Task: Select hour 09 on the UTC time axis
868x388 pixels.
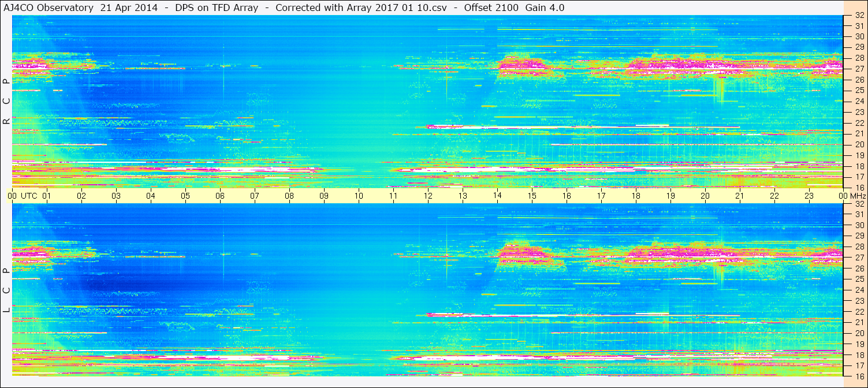Action: coord(324,196)
